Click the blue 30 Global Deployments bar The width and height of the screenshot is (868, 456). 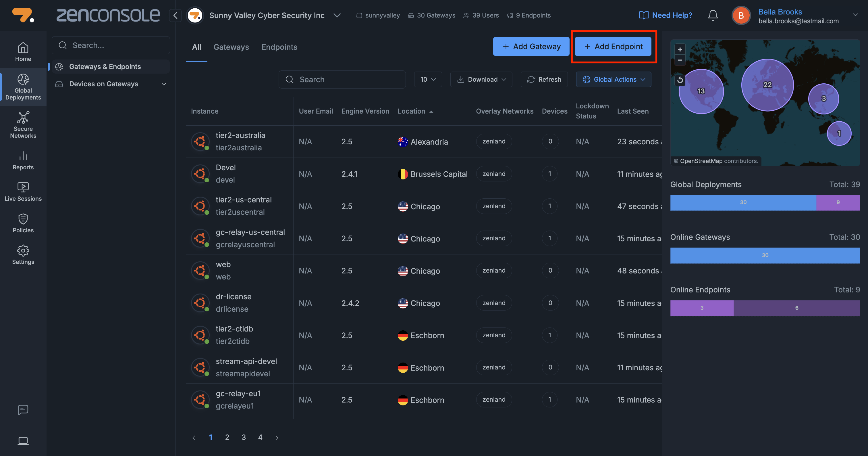(743, 202)
